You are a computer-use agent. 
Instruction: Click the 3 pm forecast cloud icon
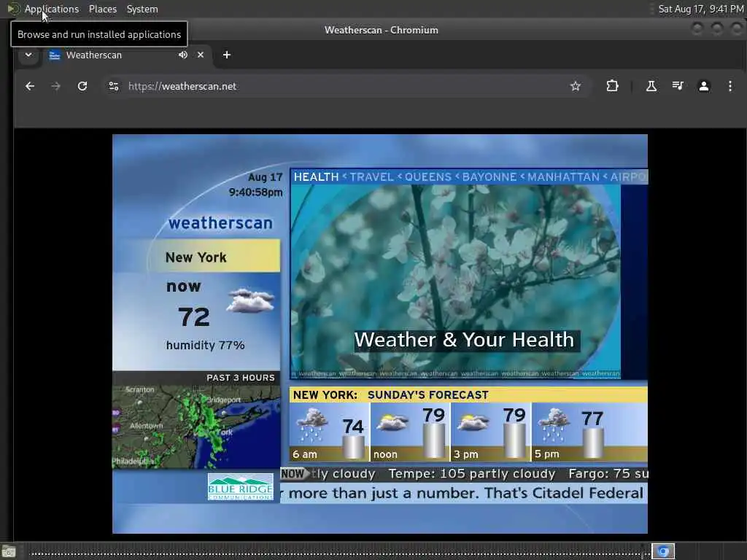coord(473,422)
